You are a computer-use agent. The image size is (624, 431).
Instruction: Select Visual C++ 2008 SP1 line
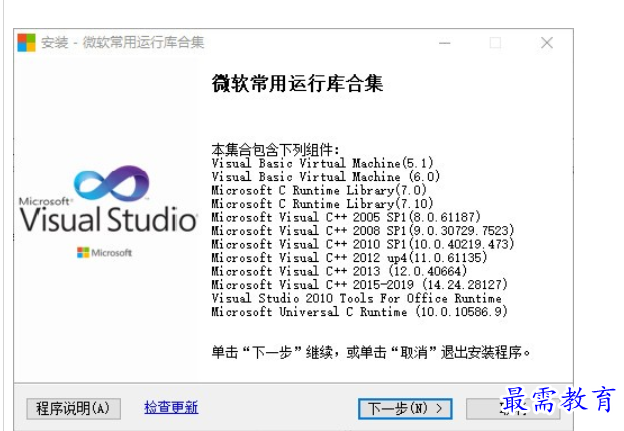point(363,231)
